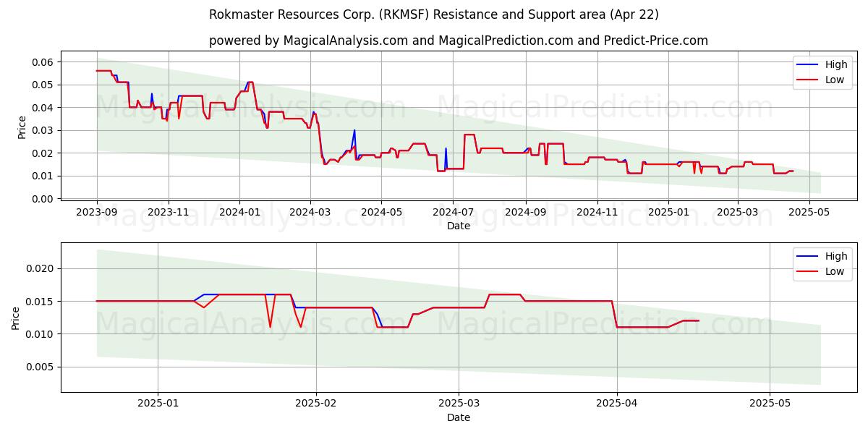Screen dimensions: 868x434
Task: Click the top chart 'Price' axis label
Action: point(22,127)
